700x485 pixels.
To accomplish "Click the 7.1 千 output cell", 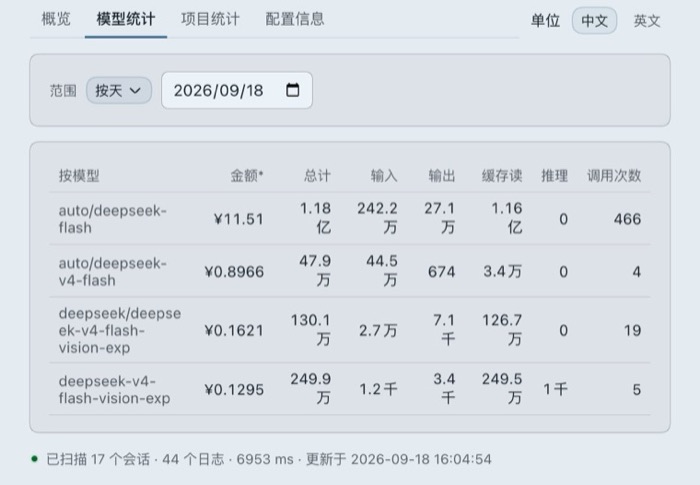I will 444,330.
